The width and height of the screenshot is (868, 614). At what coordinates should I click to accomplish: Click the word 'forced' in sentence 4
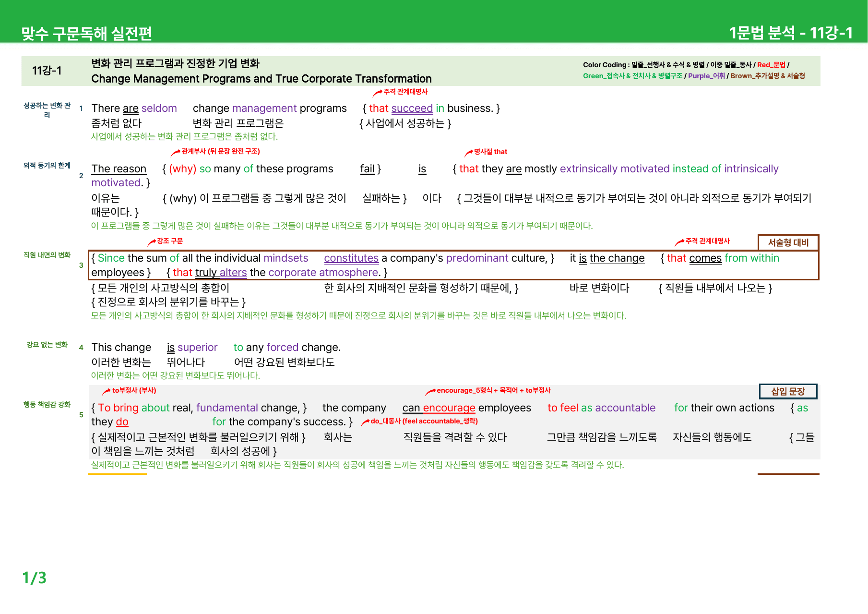pos(283,348)
